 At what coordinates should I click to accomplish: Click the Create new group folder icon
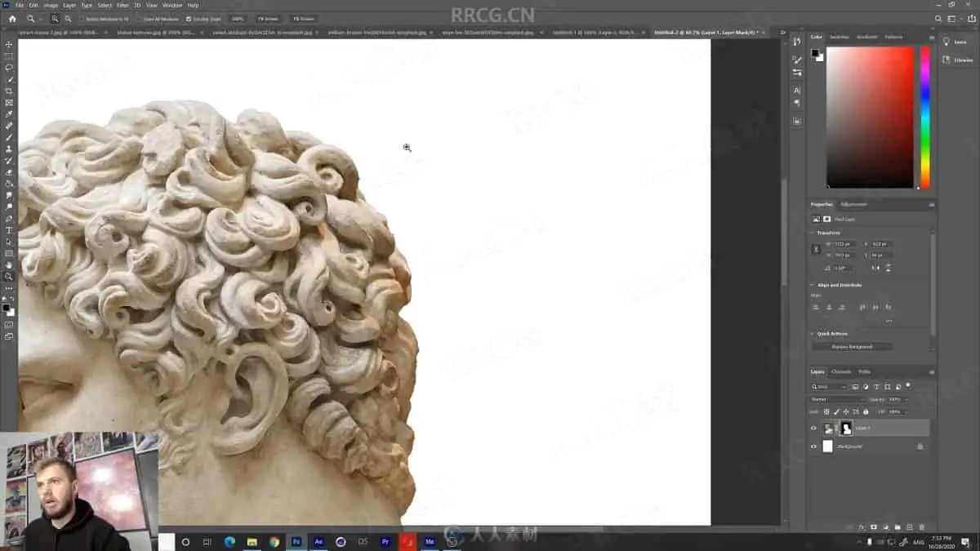pyautogui.click(x=897, y=527)
